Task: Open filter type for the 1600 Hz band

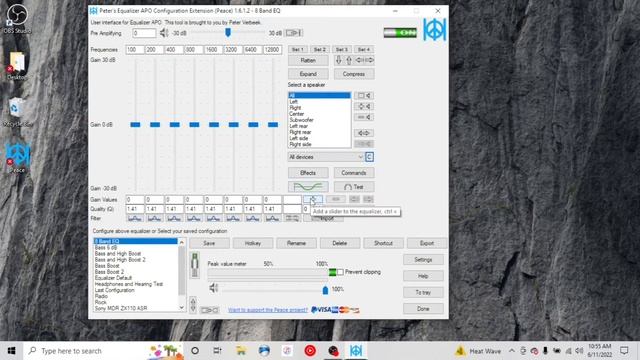Action: click(213, 218)
